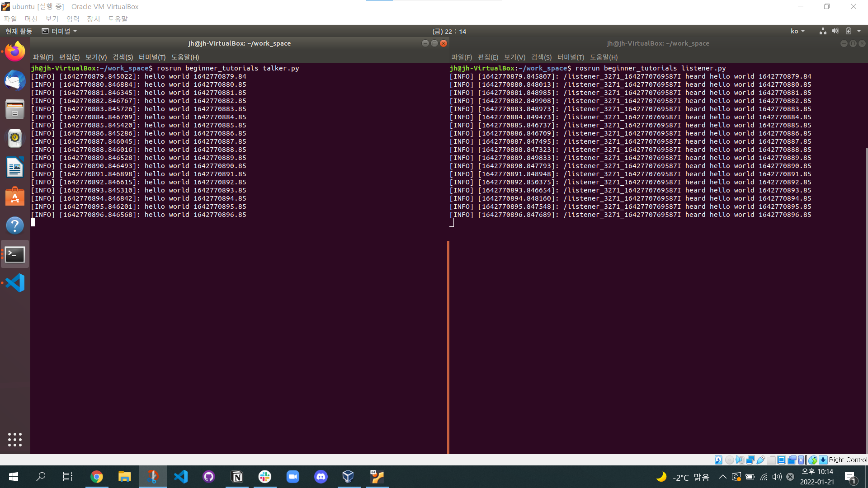The height and width of the screenshot is (488, 868).
Task: Open Visual Studio Code in Ubuntu dock
Action: [x=15, y=283]
